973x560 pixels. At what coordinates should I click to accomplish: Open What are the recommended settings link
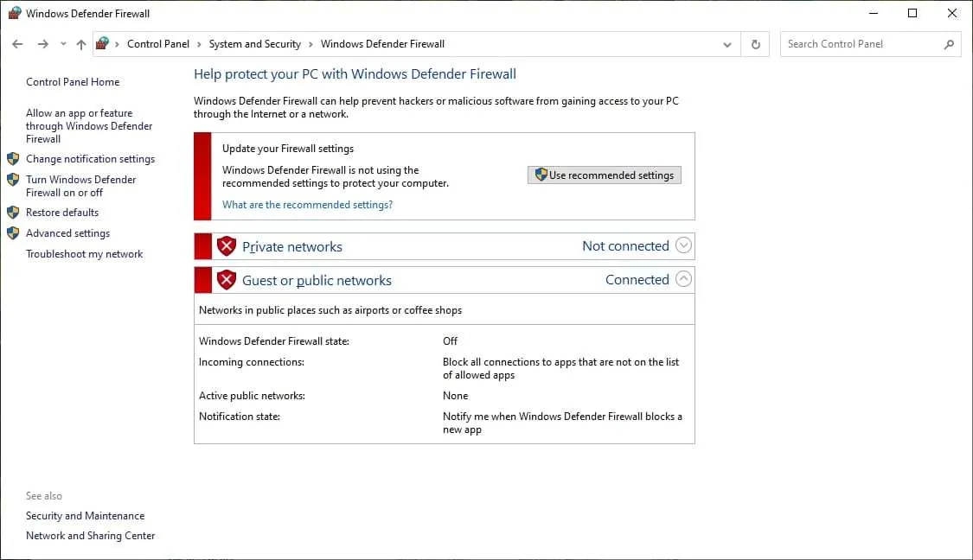click(x=307, y=205)
